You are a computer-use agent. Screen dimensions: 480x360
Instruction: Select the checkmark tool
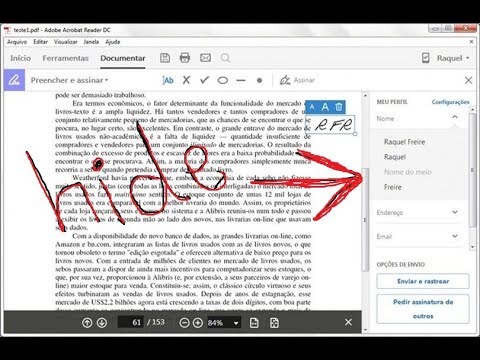point(204,80)
